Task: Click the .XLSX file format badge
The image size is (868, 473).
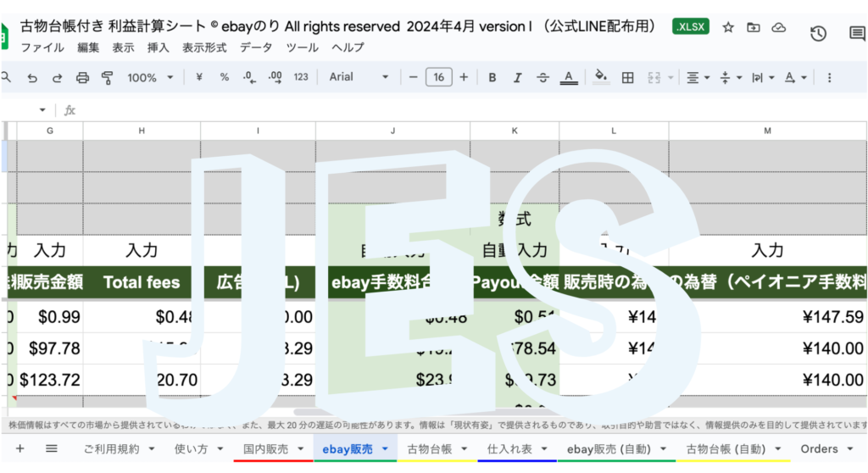Action: pos(690,26)
